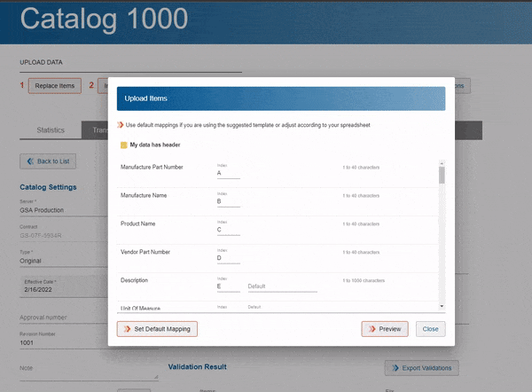Click the mapping list scrollbar thumb
This screenshot has width=532, height=392.
(442, 175)
